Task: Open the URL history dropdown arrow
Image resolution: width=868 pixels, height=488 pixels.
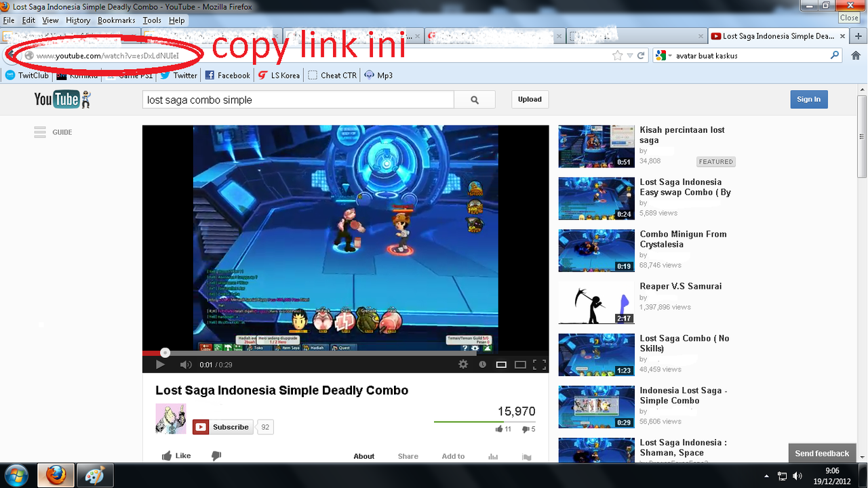Action: point(630,56)
